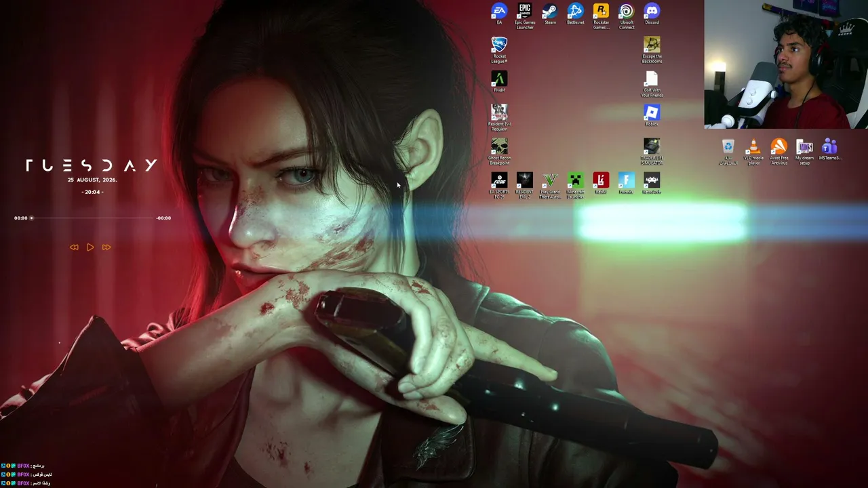Select Ghost Recon Breakpoint shortcut
This screenshot has height=488, width=868.
(x=499, y=152)
